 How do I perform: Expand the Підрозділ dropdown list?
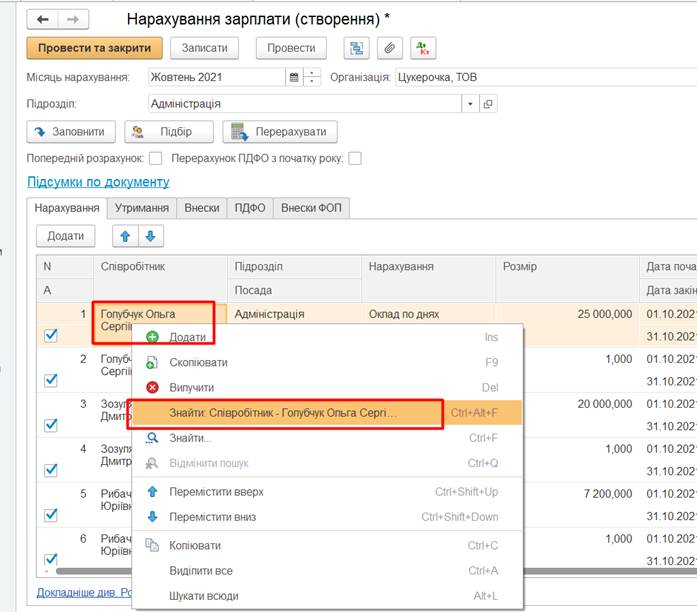(x=470, y=103)
